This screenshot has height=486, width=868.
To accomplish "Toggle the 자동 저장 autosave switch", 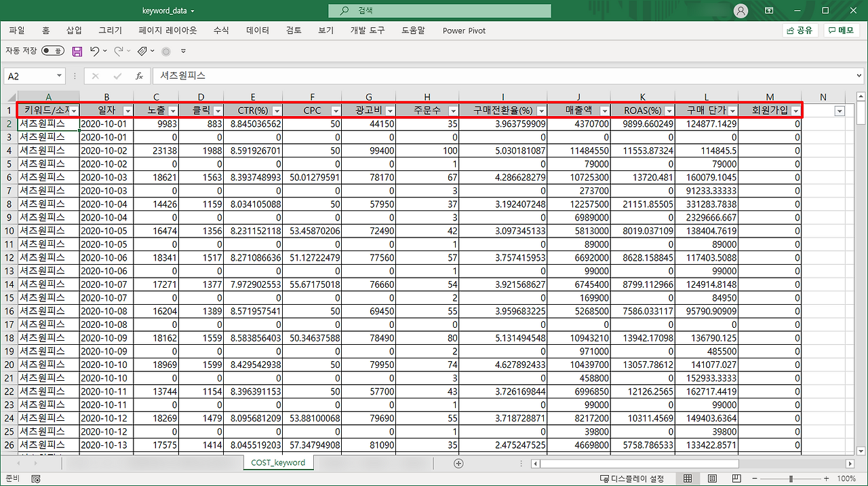I will pos(53,51).
